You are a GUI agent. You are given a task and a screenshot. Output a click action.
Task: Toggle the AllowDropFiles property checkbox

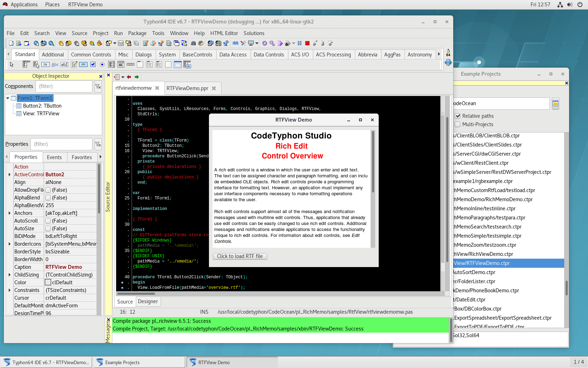pyautogui.click(x=48, y=190)
